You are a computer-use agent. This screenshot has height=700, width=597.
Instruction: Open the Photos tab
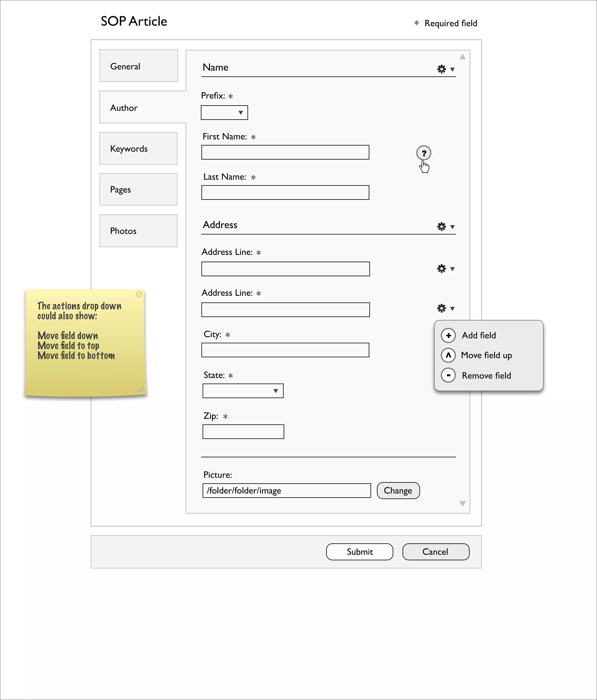pyautogui.click(x=138, y=231)
